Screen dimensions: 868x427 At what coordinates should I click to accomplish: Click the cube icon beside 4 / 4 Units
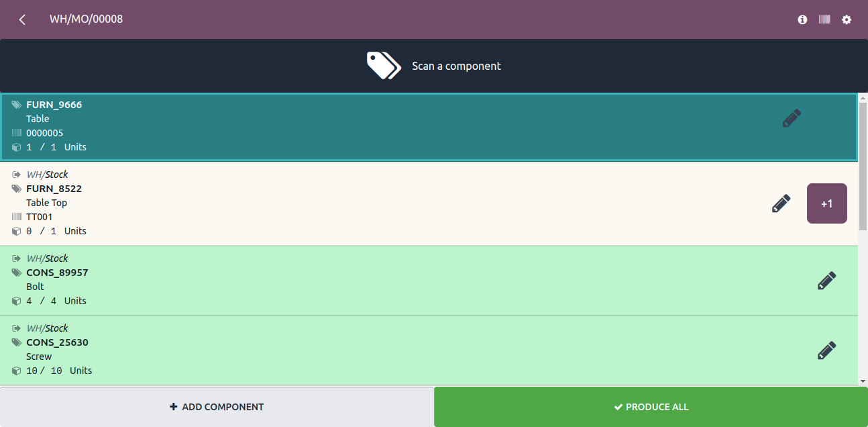pyautogui.click(x=17, y=301)
